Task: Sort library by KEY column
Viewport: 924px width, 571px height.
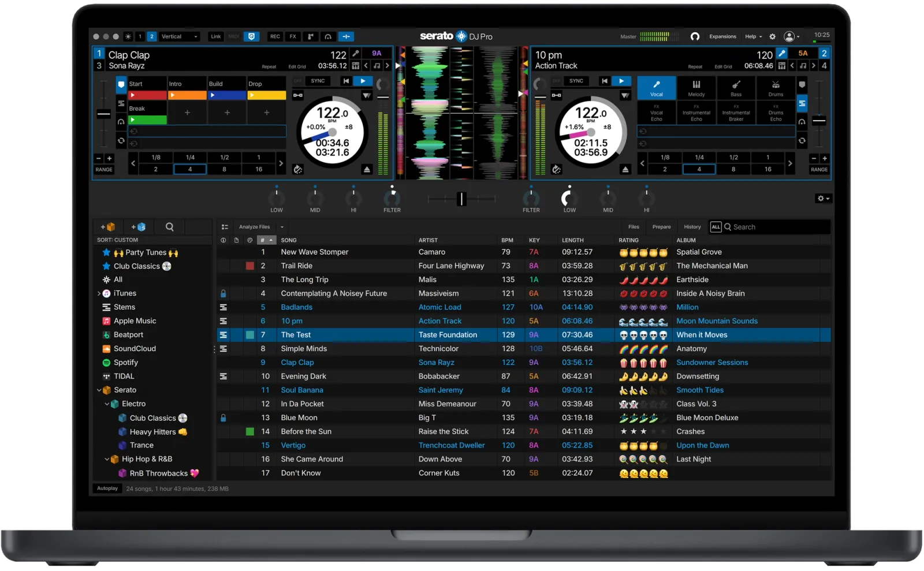Action: click(534, 241)
